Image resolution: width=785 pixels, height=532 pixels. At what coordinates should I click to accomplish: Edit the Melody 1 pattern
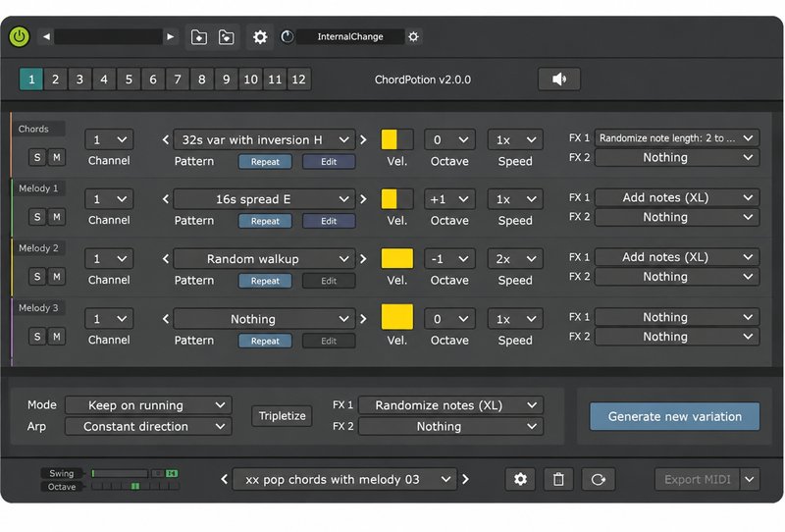(x=329, y=221)
